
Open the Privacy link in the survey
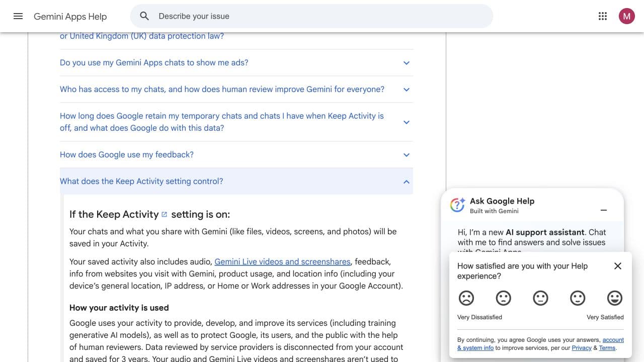point(582,348)
